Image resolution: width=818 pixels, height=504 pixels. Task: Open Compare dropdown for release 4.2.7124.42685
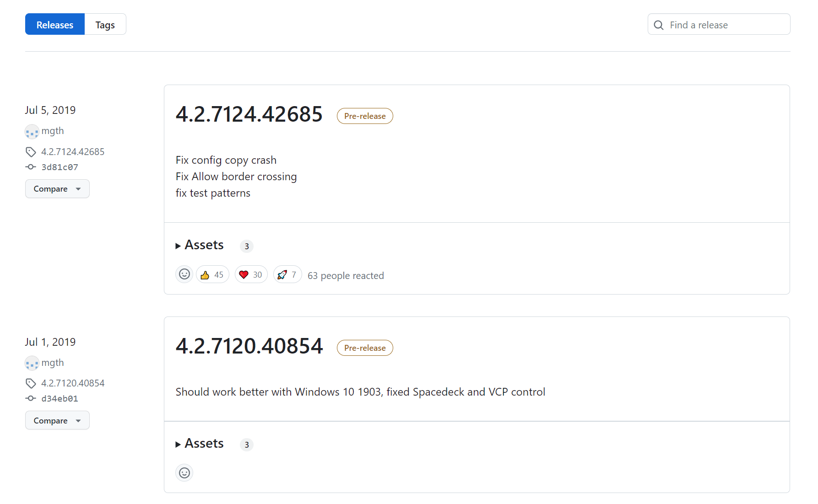point(57,189)
